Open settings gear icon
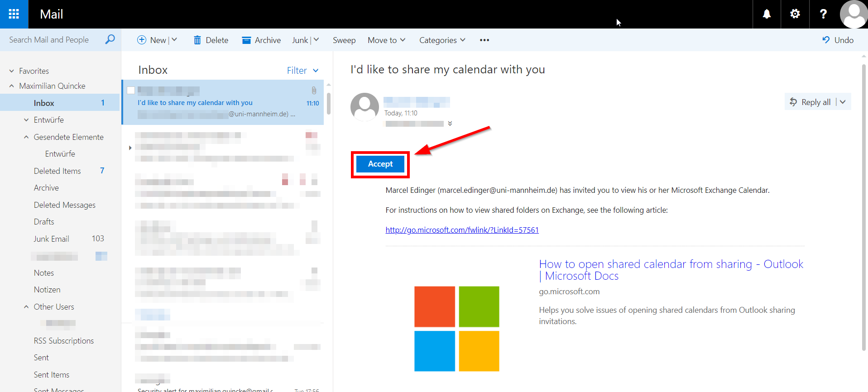The height and width of the screenshot is (392, 868). click(x=795, y=14)
